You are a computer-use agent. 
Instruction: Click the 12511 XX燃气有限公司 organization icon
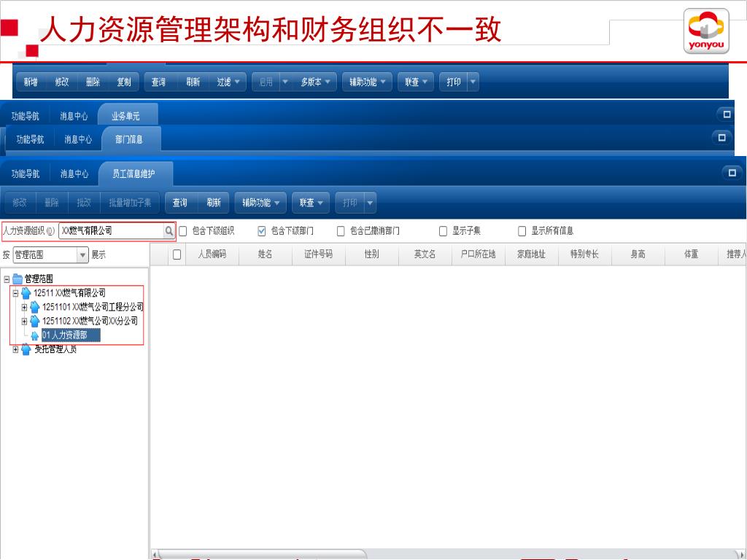click(x=26, y=293)
